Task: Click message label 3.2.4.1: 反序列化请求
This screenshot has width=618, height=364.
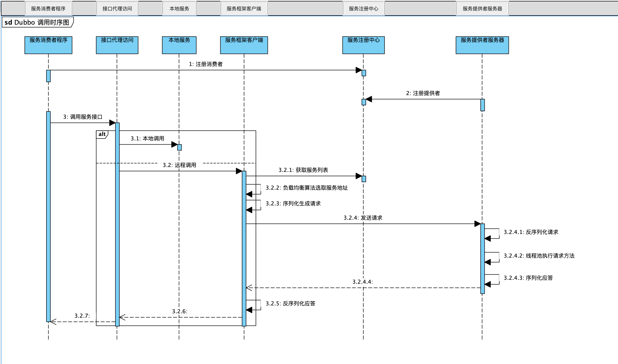Action: (x=531, y=232)
